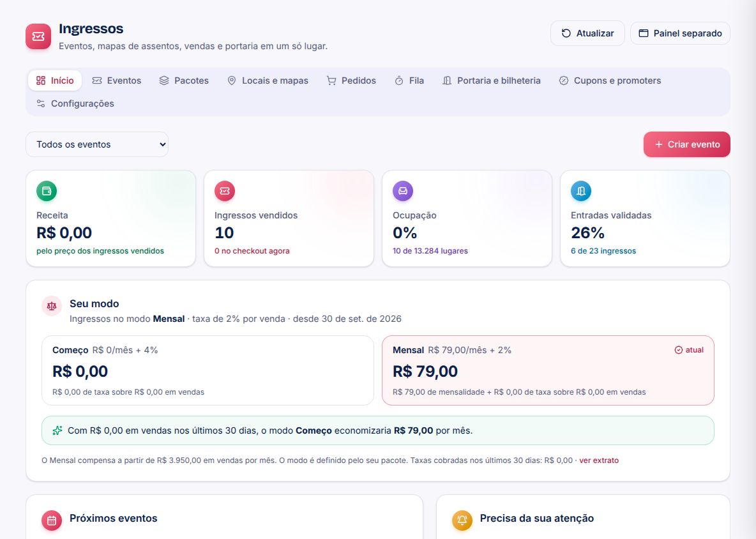The width and height of the screenshot is (756, 539).
Task: Click the bell icon beside Precisa da sua atenção
Action: coord(462,520)
